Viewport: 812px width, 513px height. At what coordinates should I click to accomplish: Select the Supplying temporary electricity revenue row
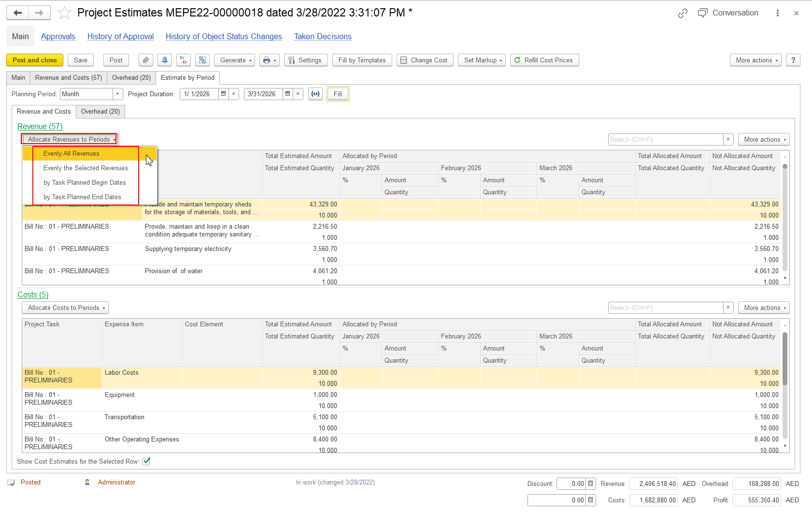pyautogui.click(x=401, y=254)
